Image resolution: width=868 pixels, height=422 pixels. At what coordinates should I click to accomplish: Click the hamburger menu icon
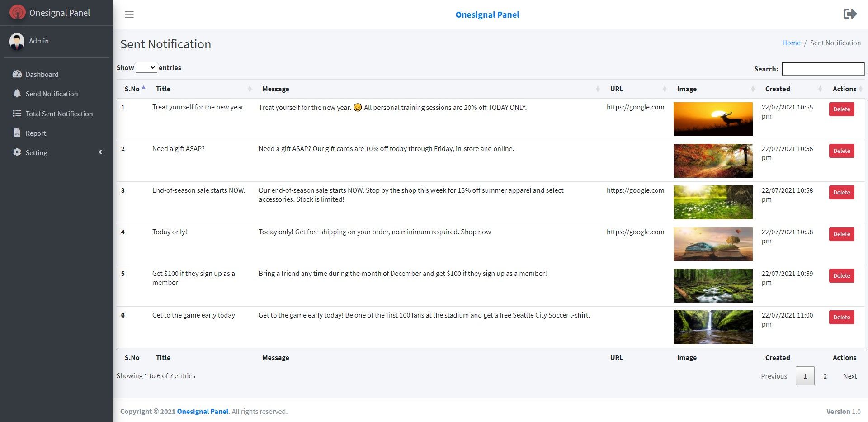pyautogui.click(x=129, y=14)
